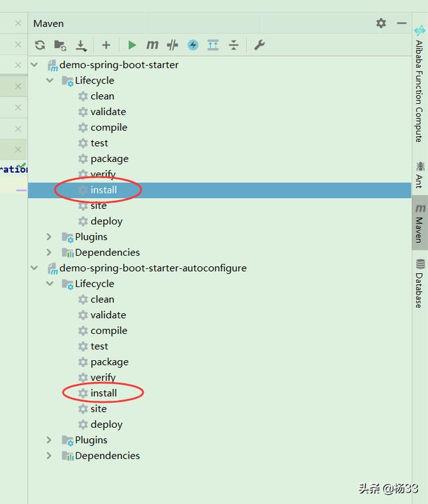428x504 pixels.
Task: Select install in starter-autoconfigure Lifecycle
Action: (x=104, y=393)
